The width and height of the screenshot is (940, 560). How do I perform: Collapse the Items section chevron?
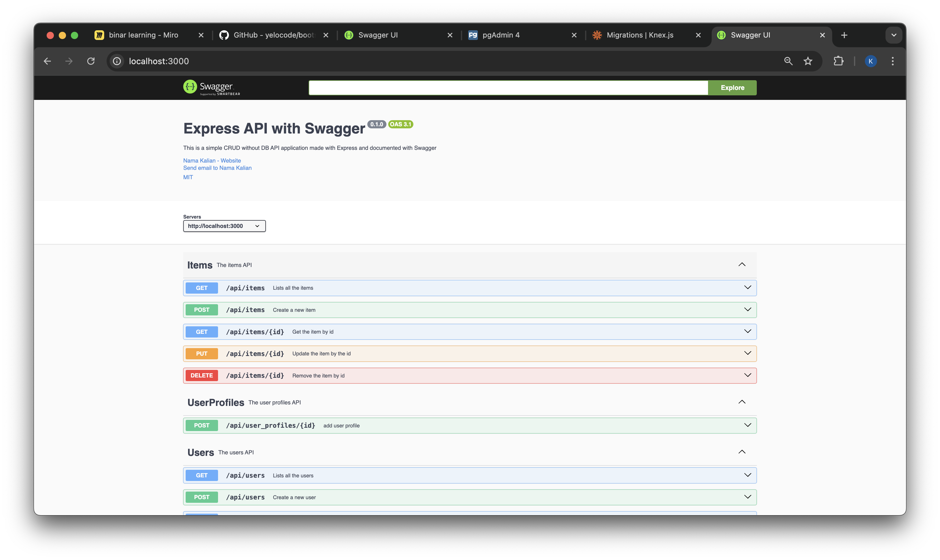[742, 265]
